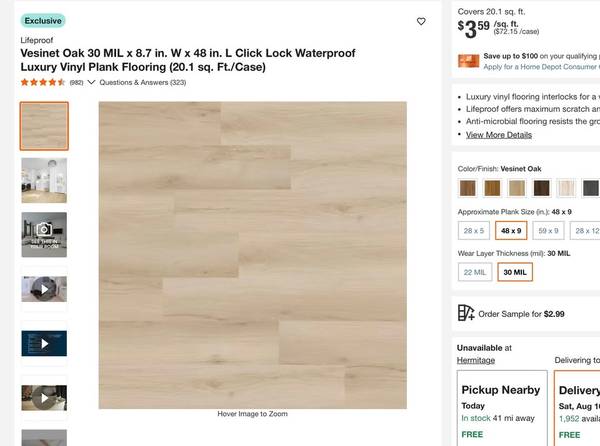Play the bottom product video with kitchen scene
Viewport: 600px width, 446px height.
[44, 397]
